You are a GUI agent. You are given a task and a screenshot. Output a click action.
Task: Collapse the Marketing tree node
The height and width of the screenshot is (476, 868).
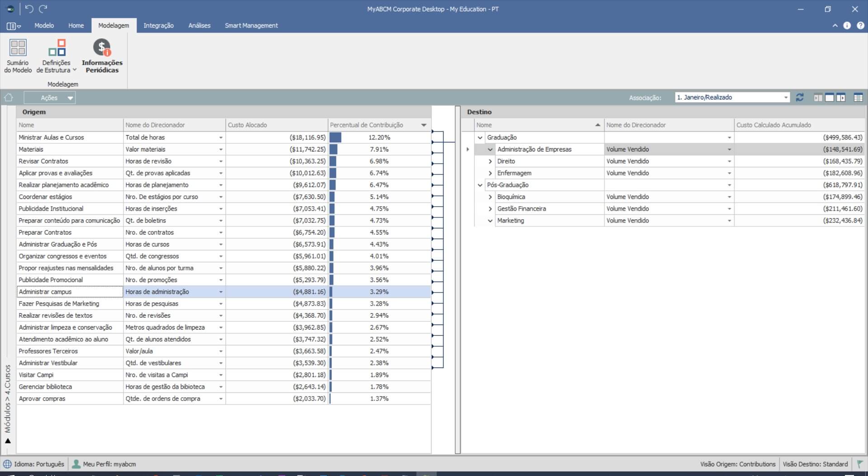tap(490, 221)
